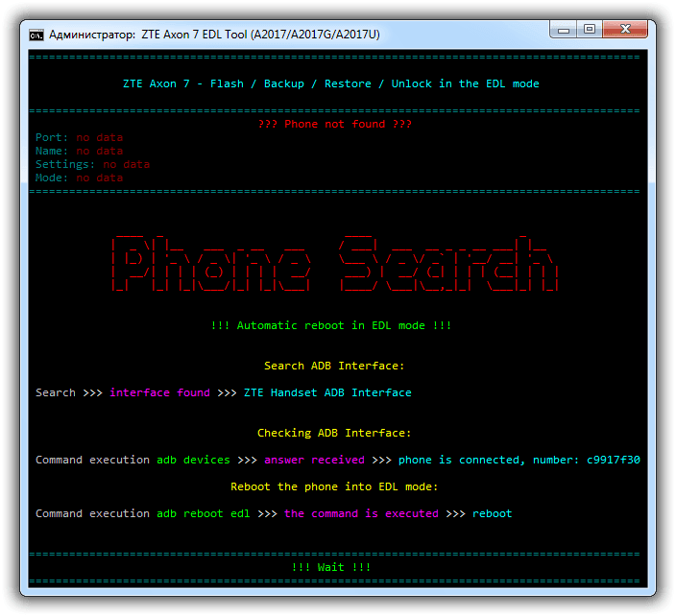
Task: Maximize the EDL Tool console window
Action: coord(590,30)
